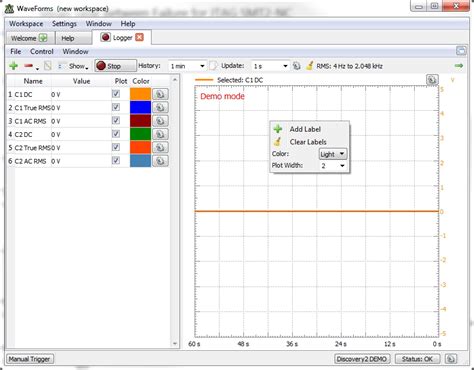Click the Discovery2 DEMO button

click(x=362, y=359)
